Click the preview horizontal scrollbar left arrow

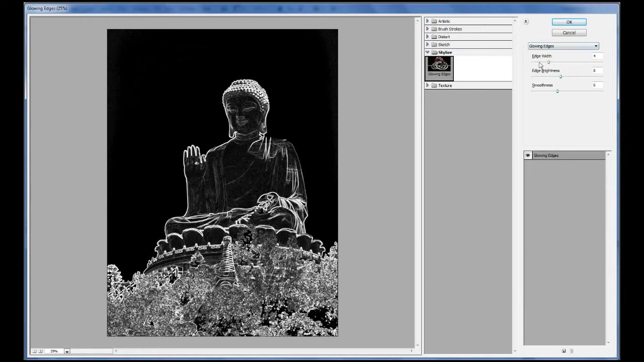point(116,351)
